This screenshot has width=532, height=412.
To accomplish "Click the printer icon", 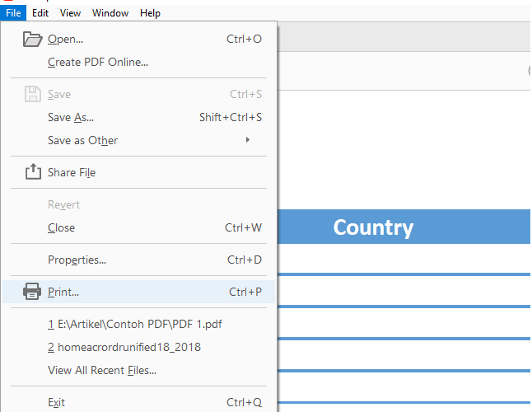I will point(32,291).
